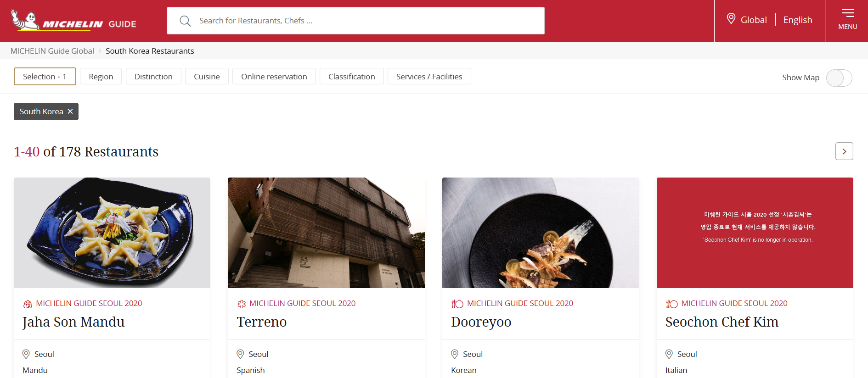
Task: Click the 1-40 of 178 Restaurants heading
Action: (x=86, y=151)
